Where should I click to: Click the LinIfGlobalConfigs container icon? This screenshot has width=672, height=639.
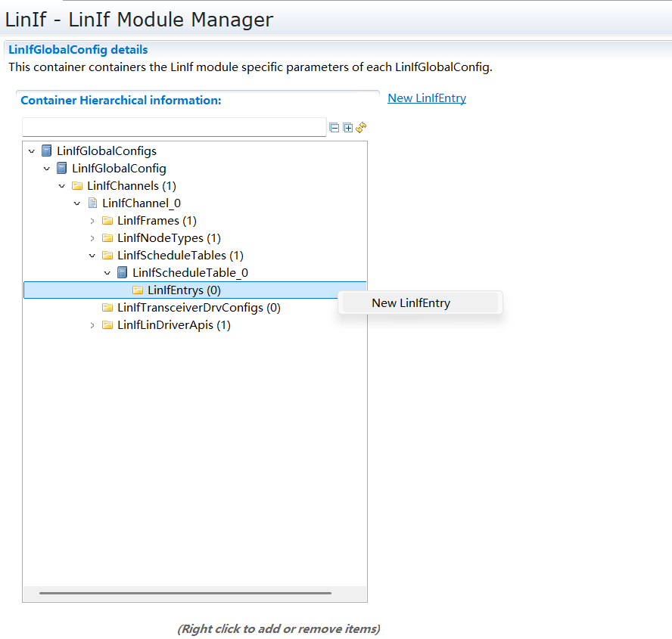(47, 151)
